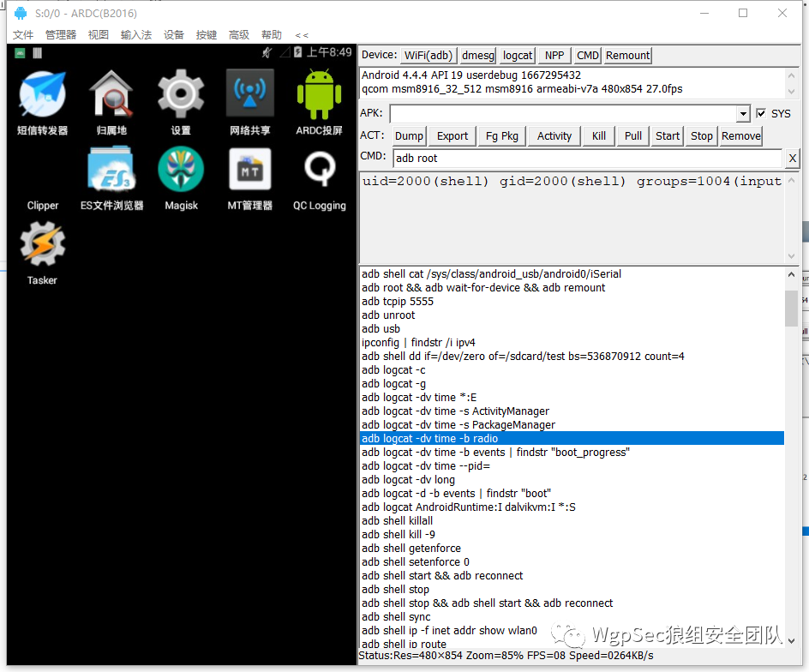Select 'adb shell getenforce' command

point(572,548)
